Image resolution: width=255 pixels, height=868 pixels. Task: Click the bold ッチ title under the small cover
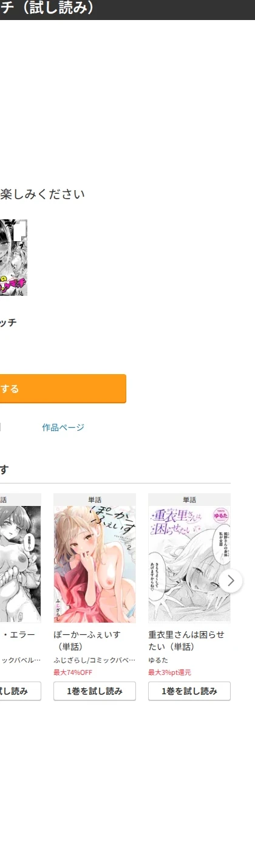[8, 323]
